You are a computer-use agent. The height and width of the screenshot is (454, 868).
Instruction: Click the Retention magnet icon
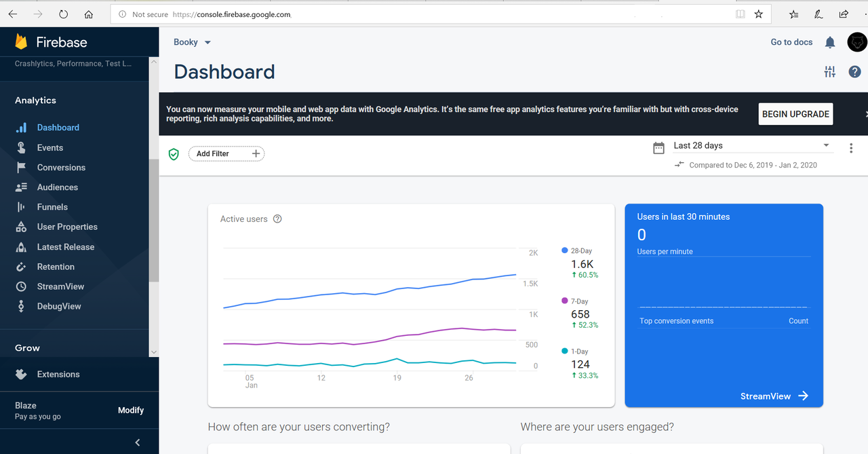coord(21,267)
